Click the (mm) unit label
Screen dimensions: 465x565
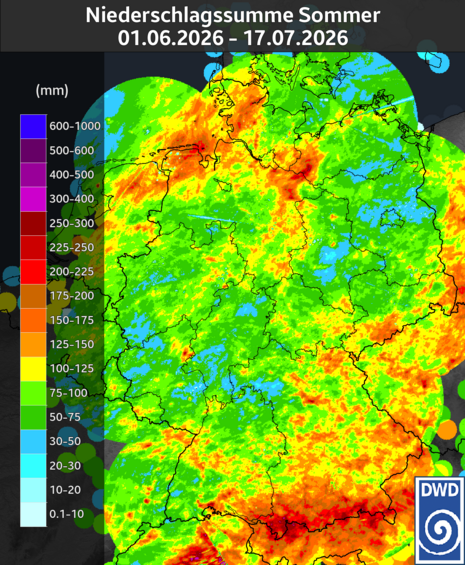[52, 90]
